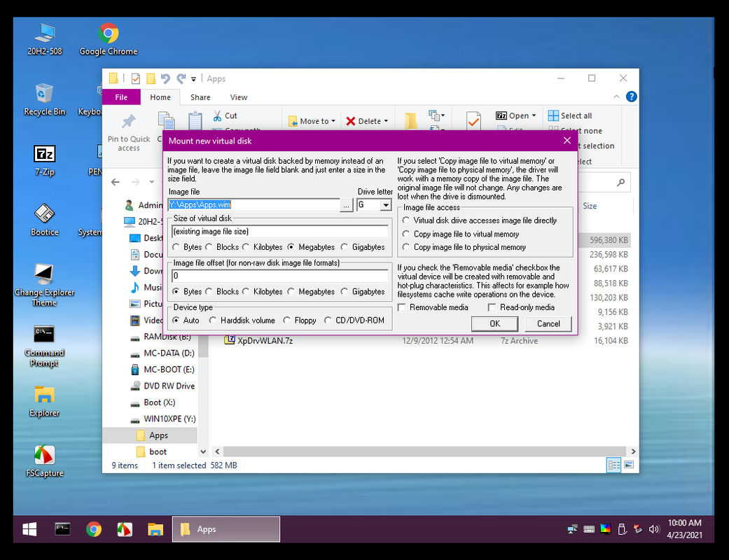This screenshot has width=729, height=560.
Task: Open Change Explorer Theme shortcut
Action: click(x=44, y=284)
